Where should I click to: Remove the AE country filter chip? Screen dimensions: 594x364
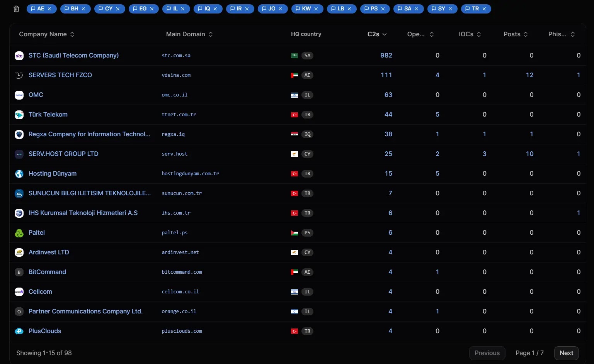pos(49,9)
